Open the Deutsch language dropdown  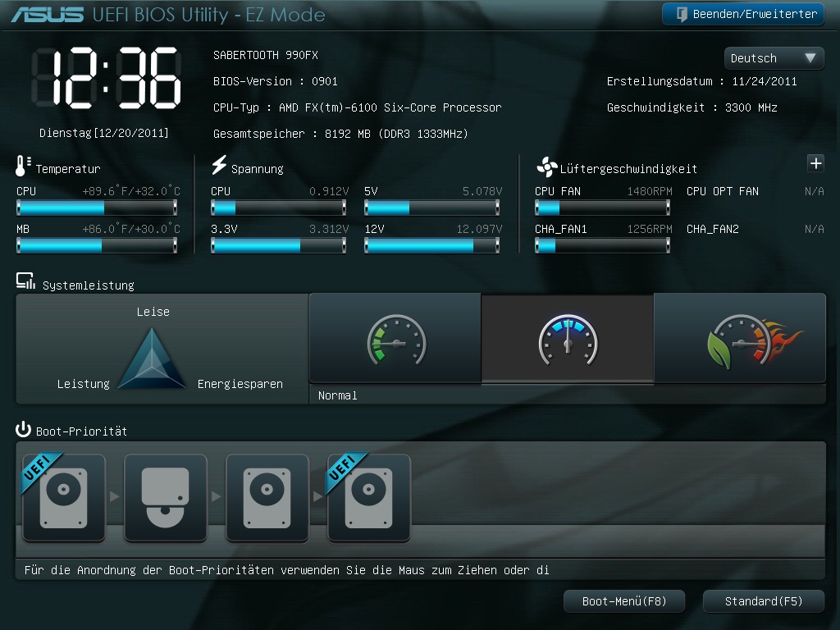774,58
